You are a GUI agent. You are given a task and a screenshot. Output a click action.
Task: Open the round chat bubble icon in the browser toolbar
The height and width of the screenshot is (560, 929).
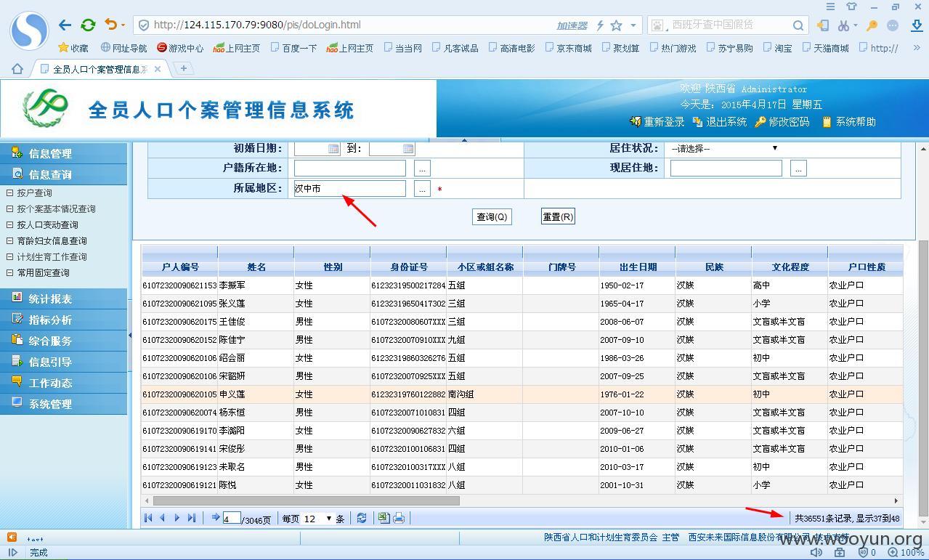[893, 25]
